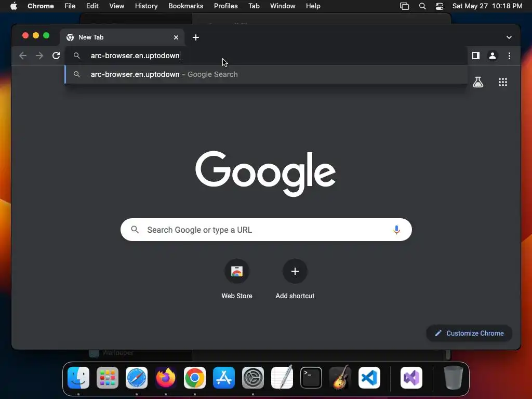
Task: Open the Google apps grid
Action: [x=503, y=82]
